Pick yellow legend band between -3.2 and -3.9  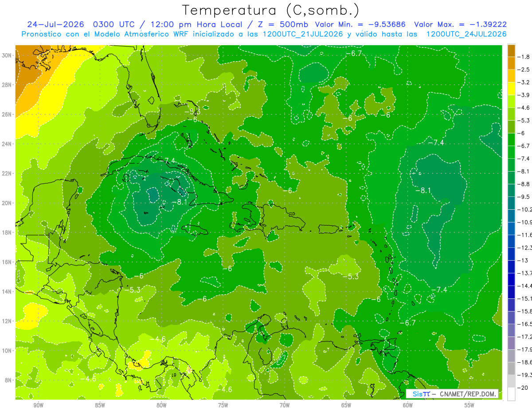pyautogui.click(x=511, y=88)
